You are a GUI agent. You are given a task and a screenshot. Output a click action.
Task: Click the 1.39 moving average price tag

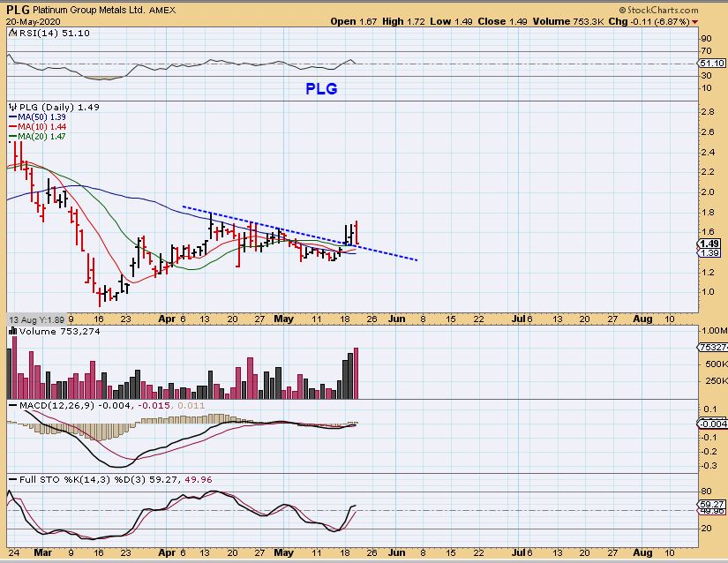pos(709,253)
